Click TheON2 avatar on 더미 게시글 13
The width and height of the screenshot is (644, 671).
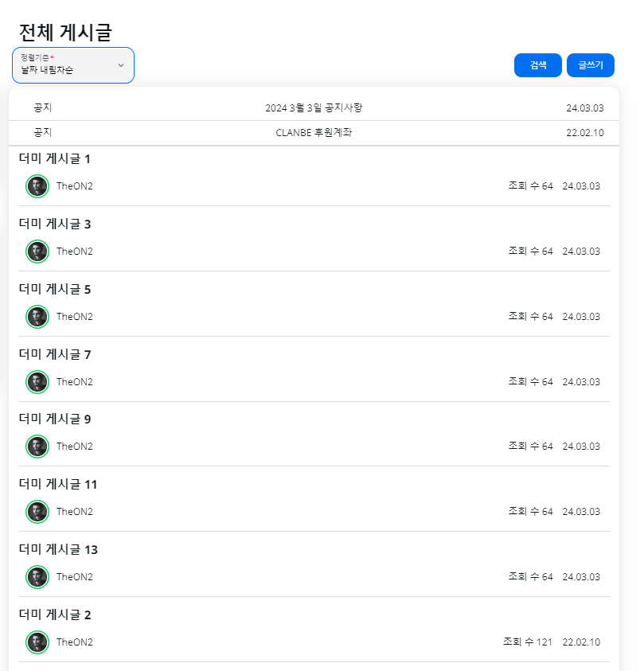(37, 577)
